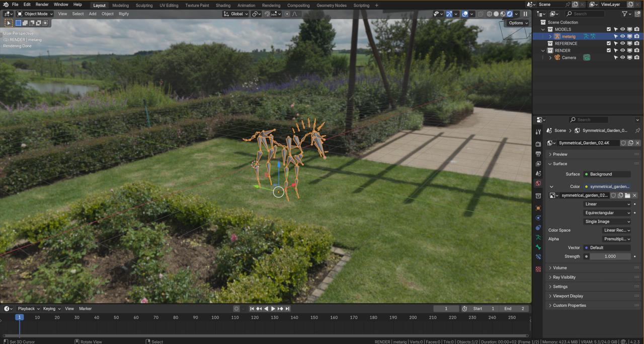Screen dimensions: 644x344
Task: Toggle viewport gizmos display
Action: (x=449, y=14)
